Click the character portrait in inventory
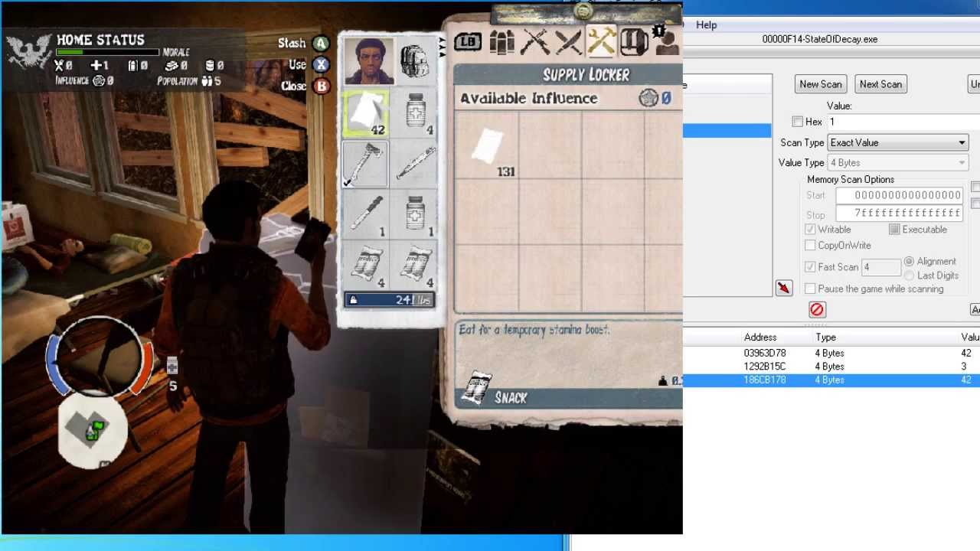Screen dimensions: 980x551 click(x=369, y=60)
